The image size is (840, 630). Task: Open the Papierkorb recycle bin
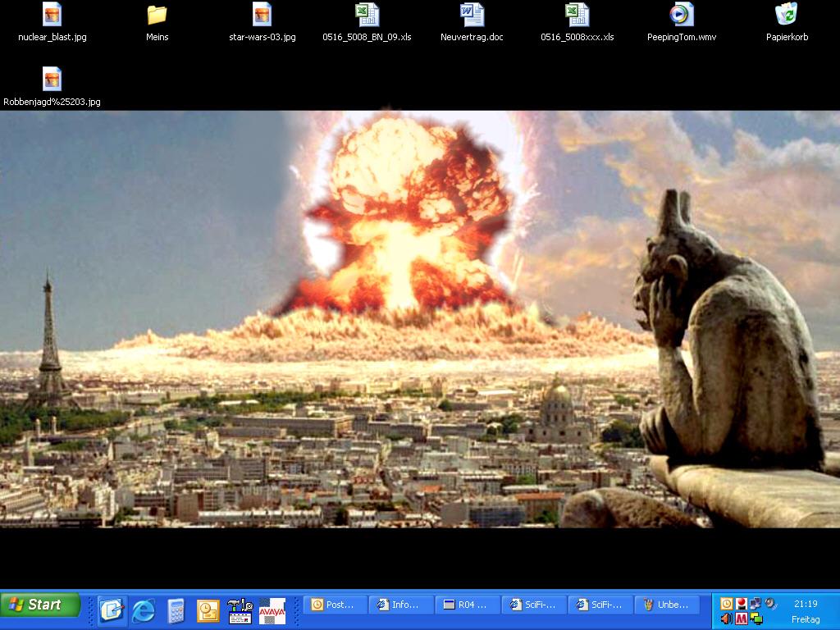pyautogui.click(x=787, y=15)
